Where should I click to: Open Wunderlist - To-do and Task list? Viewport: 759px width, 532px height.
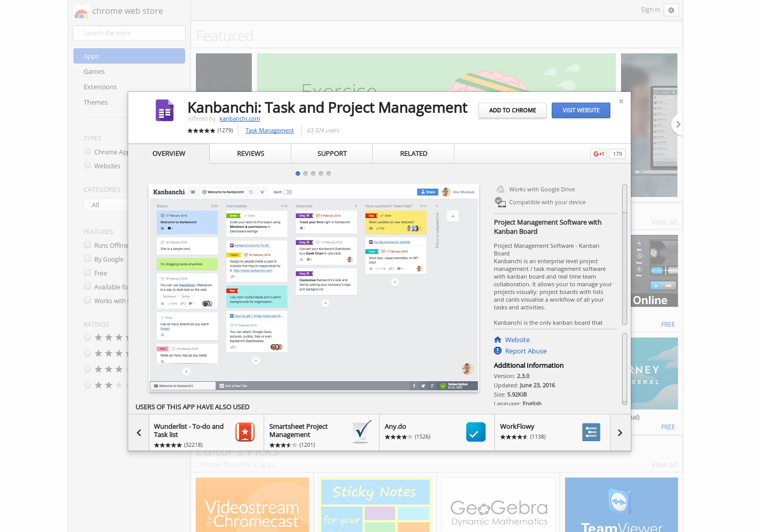pos(206,432)
